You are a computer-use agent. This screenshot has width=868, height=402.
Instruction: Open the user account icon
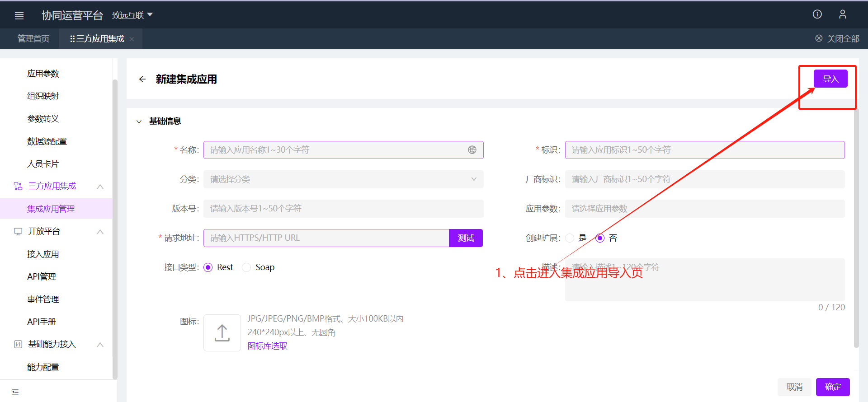point(843,14)
